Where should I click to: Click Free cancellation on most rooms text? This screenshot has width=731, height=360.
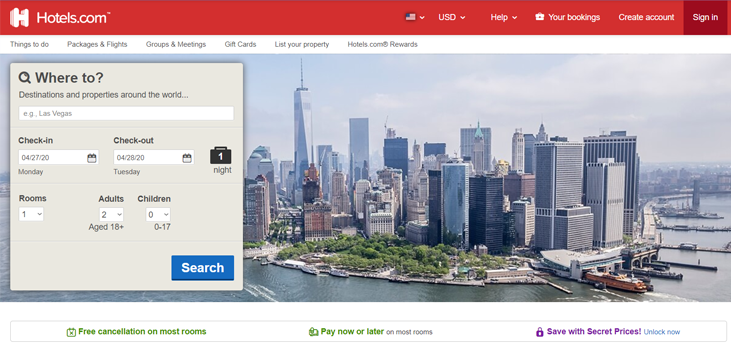(142, 332)
